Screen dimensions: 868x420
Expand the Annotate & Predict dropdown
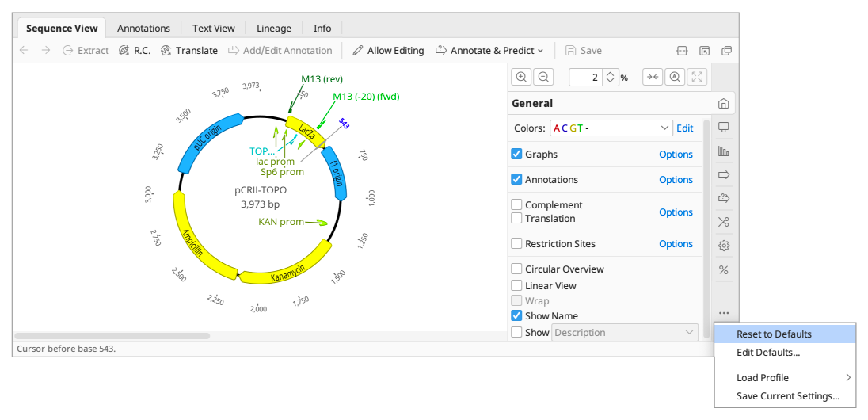click(489, 50)
